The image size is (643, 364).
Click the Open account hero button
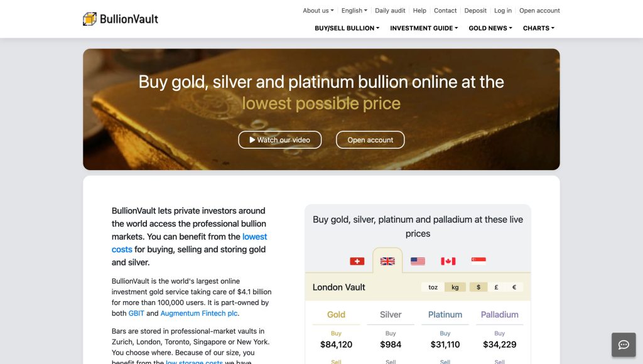(x=370, y=140)
